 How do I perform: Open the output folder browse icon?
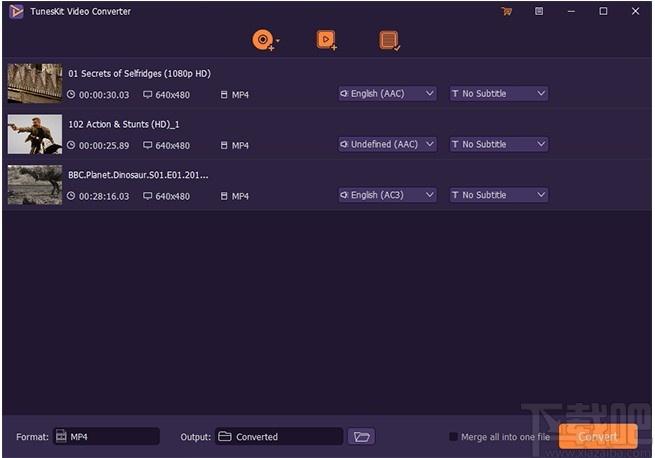(361, 437)
